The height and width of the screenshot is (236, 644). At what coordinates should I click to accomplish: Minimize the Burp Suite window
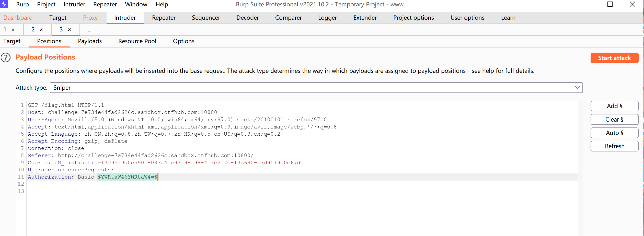(x=588, y=4)
